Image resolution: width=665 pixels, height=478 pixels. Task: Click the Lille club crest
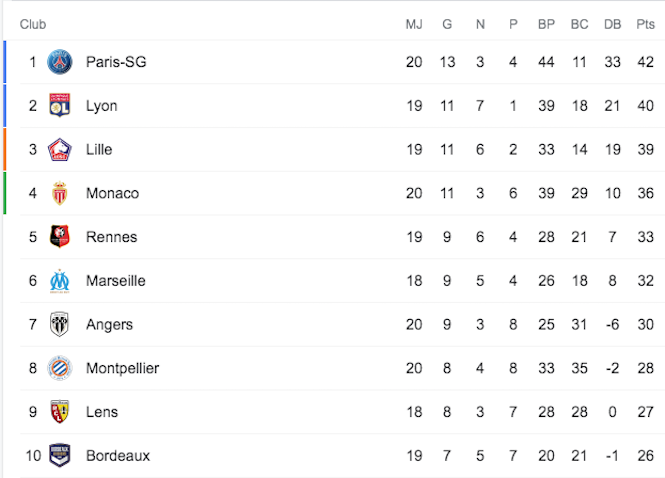pos(59,149)
